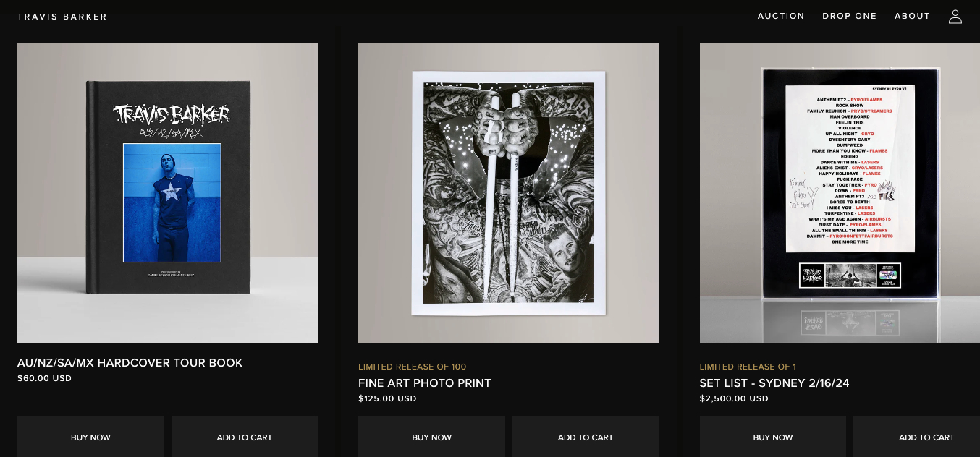
Task: Click the $60.00 USD tour book price
Action: [44, 378]
